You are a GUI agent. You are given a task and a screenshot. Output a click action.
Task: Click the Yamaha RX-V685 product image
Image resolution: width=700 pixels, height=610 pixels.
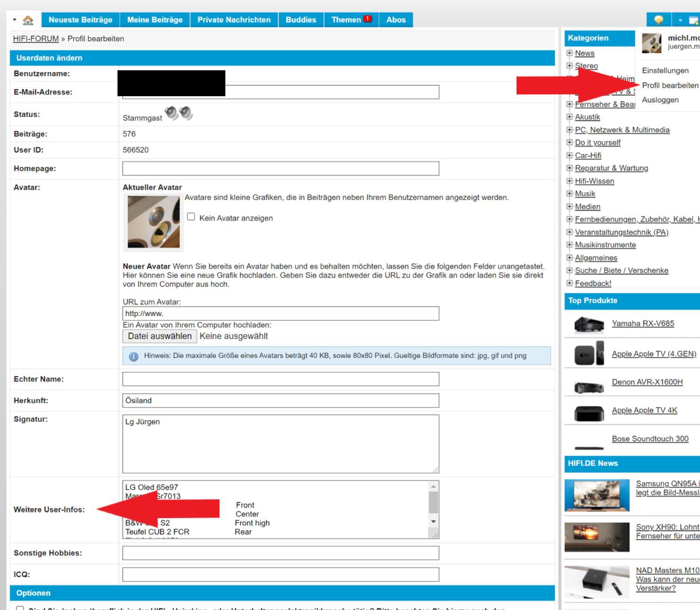[x=589, y=324]
